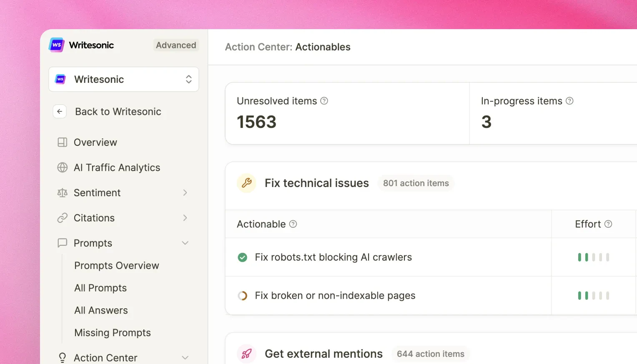Viewport: 637px width, 364px height.
Task: Open the Unresolved items help tooltip
Action: (x=325, y=101)
